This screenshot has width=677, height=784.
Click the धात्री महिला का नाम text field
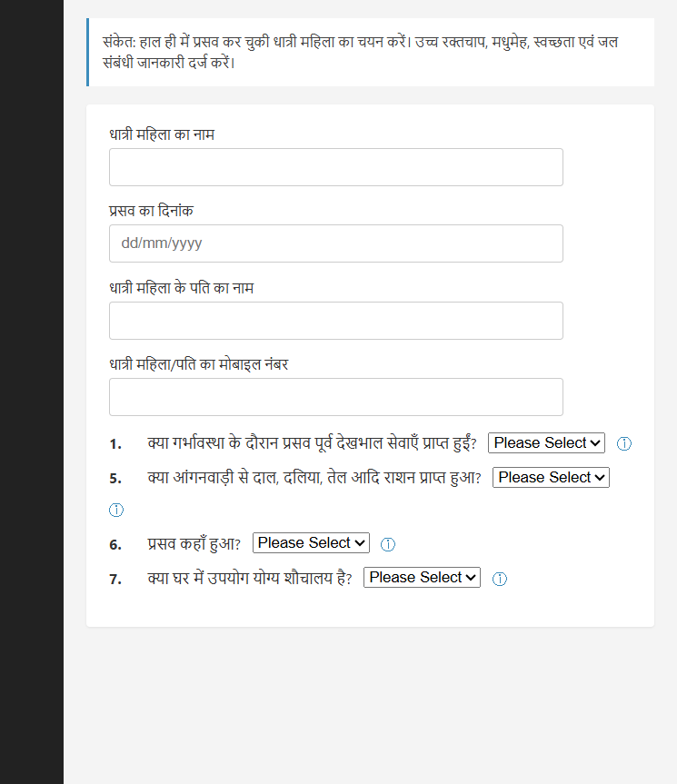[x=335, y=166]
